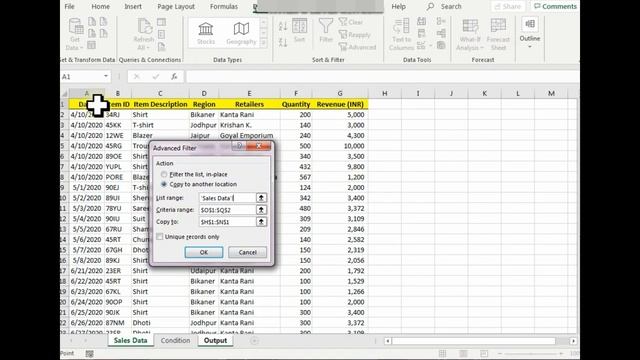Click Criteria range collapse selector icon

coord(261,210)
